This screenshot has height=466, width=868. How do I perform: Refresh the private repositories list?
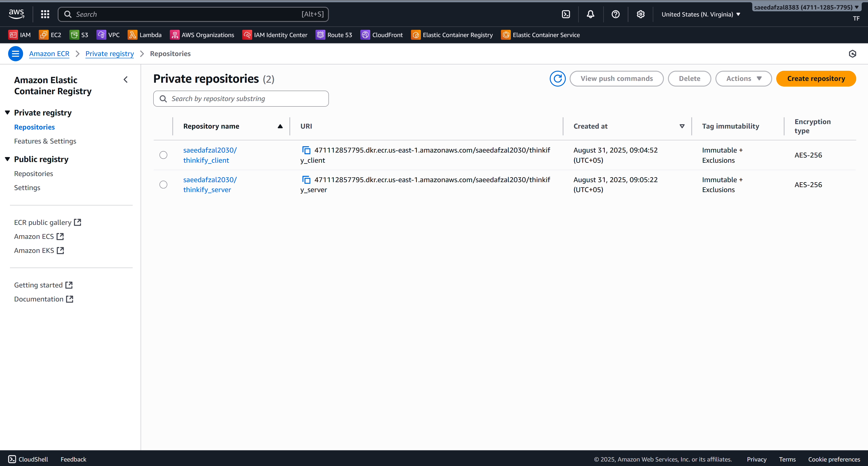[x=557, y=78]
